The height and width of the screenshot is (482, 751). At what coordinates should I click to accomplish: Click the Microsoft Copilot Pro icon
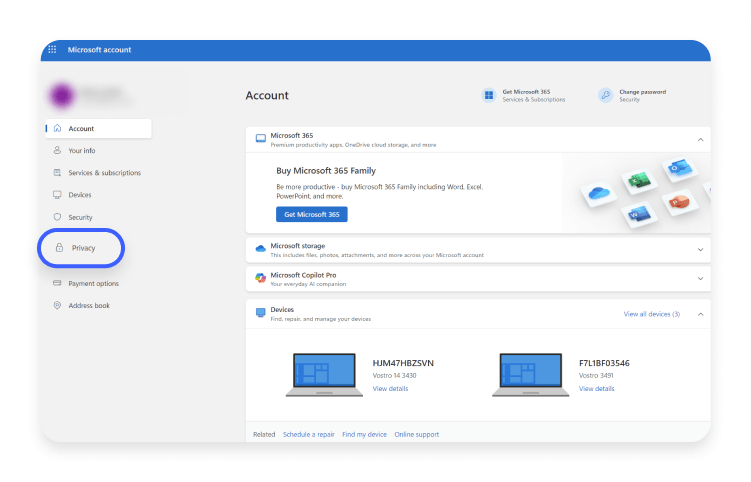[x=261, y=278]
